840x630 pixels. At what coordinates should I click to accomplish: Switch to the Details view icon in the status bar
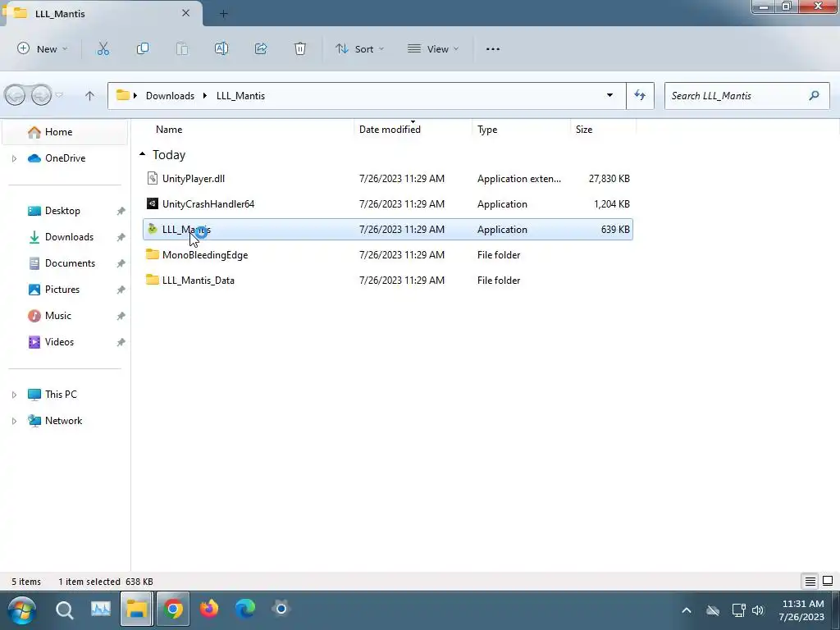(810, 582)
